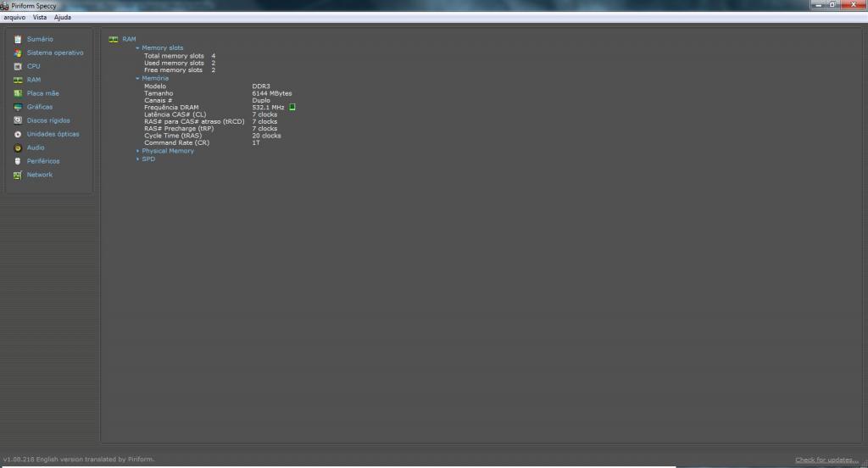Click the 'Used memory slots' row

(180, 63)
